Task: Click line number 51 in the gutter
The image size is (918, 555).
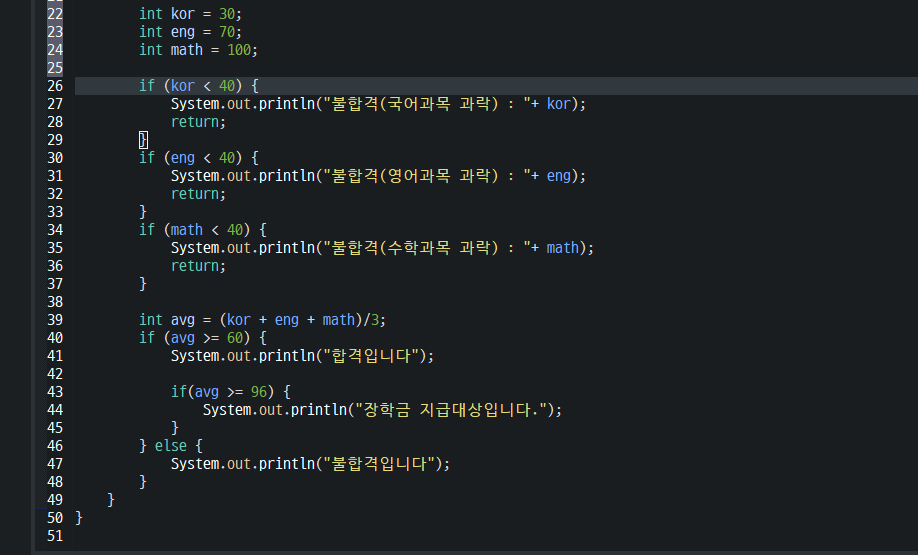Action: pos(55,536)
